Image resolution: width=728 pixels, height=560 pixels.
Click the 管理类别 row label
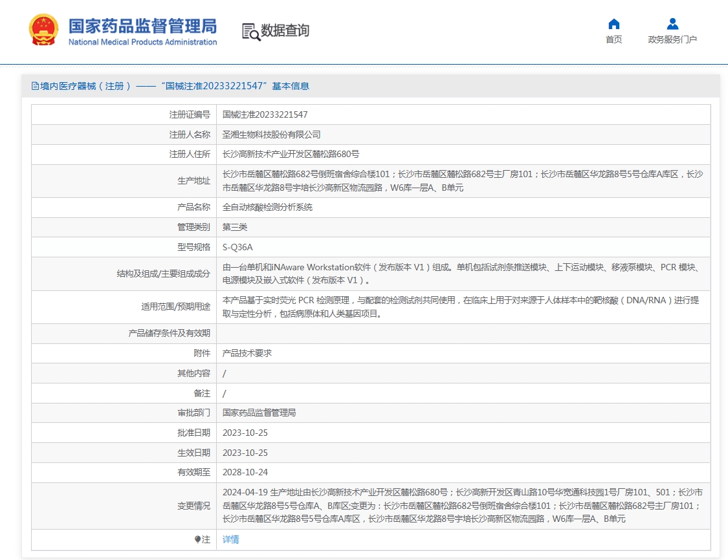(193, 227)
